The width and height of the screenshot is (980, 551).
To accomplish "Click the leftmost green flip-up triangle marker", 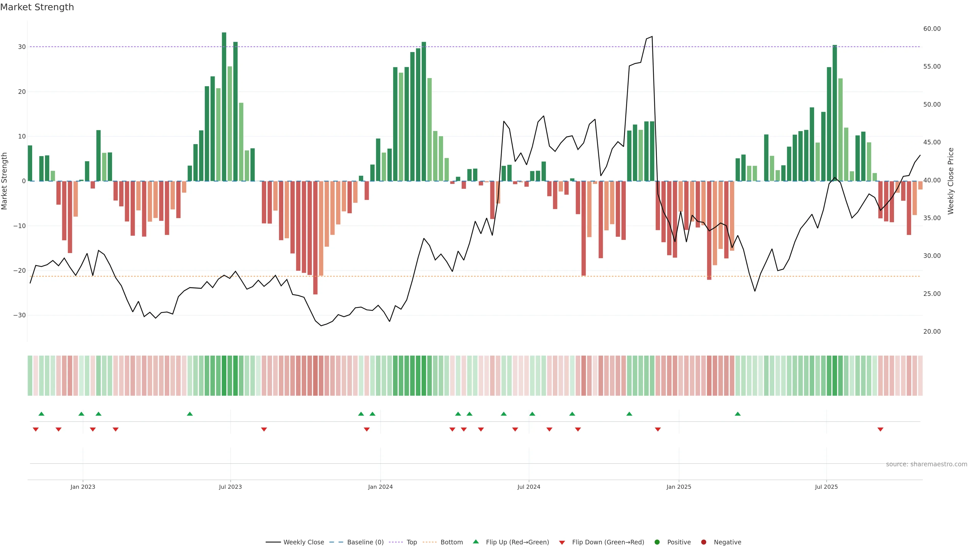I will pyautogui.click(x=41, y=414).
